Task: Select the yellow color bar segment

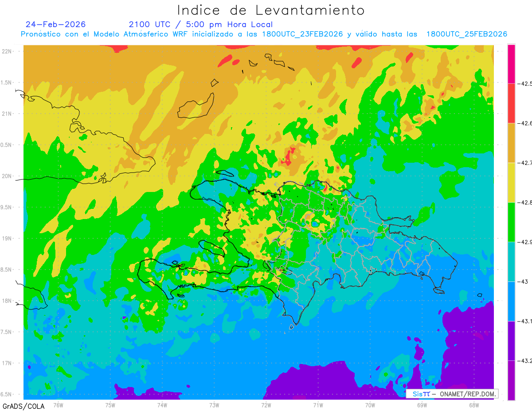Action: click(511, 182)
